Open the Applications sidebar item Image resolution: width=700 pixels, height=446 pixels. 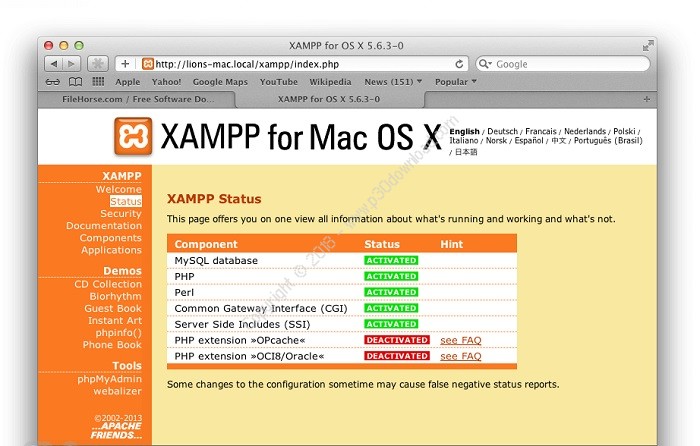pyautogui.click(x=112, y=250)
